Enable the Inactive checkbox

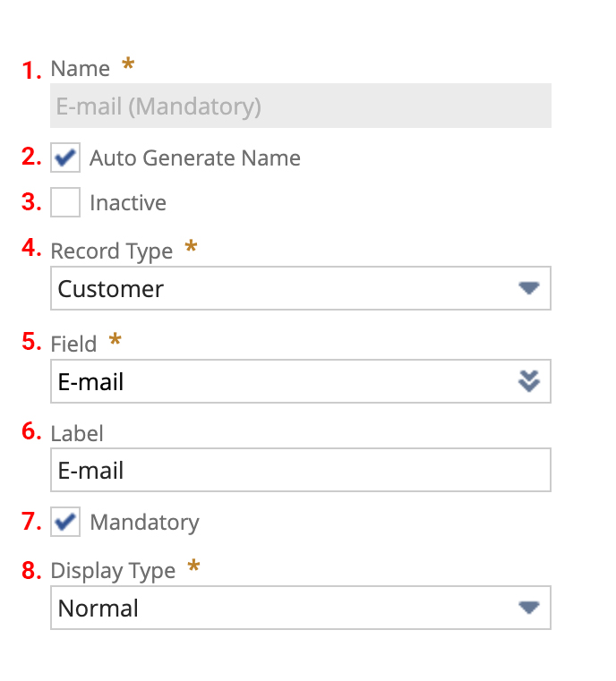(x=65, y=202)
